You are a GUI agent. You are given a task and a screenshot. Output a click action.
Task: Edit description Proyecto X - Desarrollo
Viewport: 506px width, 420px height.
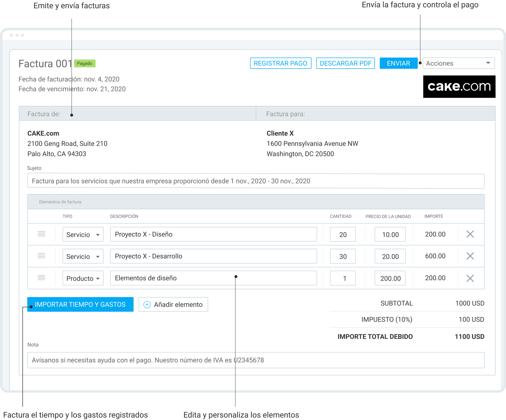214,256
